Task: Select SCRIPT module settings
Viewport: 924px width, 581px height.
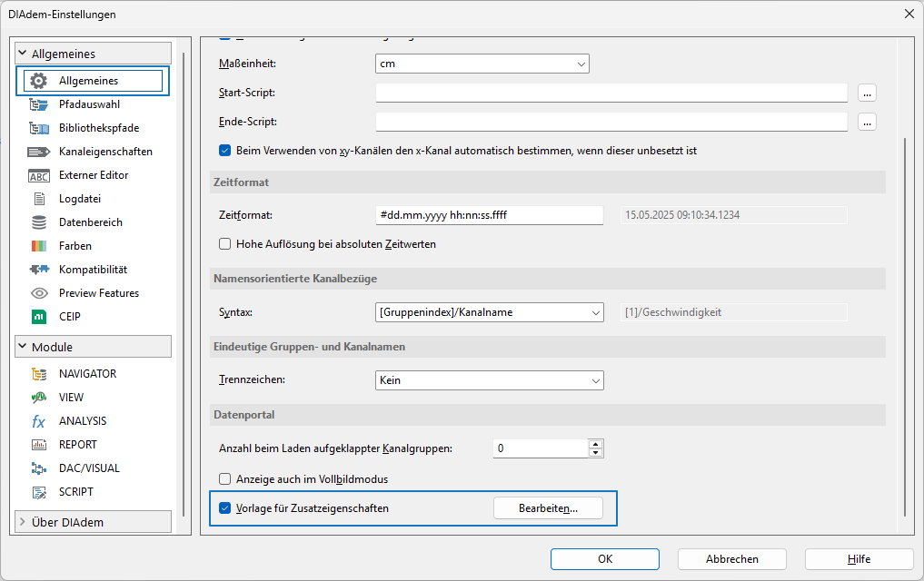Action: pos(76,491)
